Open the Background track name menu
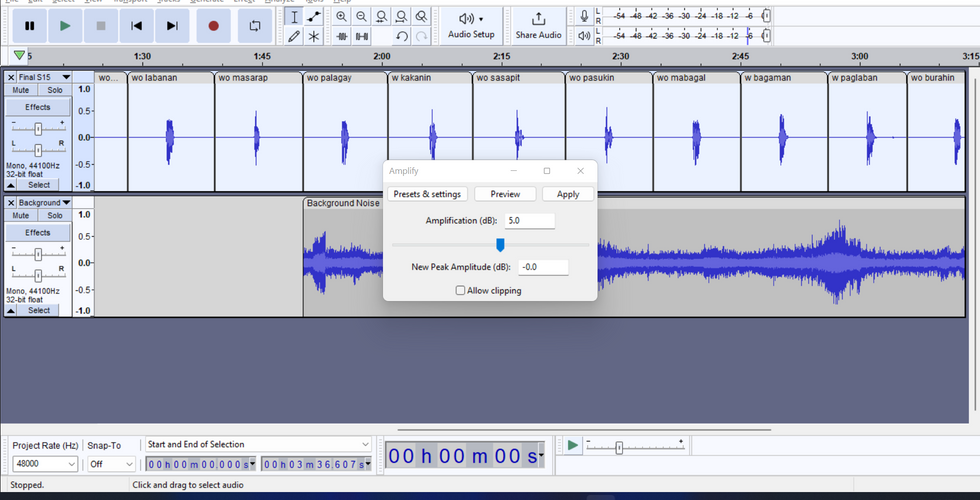The width and height of the screenshot is (980, 500). pos(40,203)
